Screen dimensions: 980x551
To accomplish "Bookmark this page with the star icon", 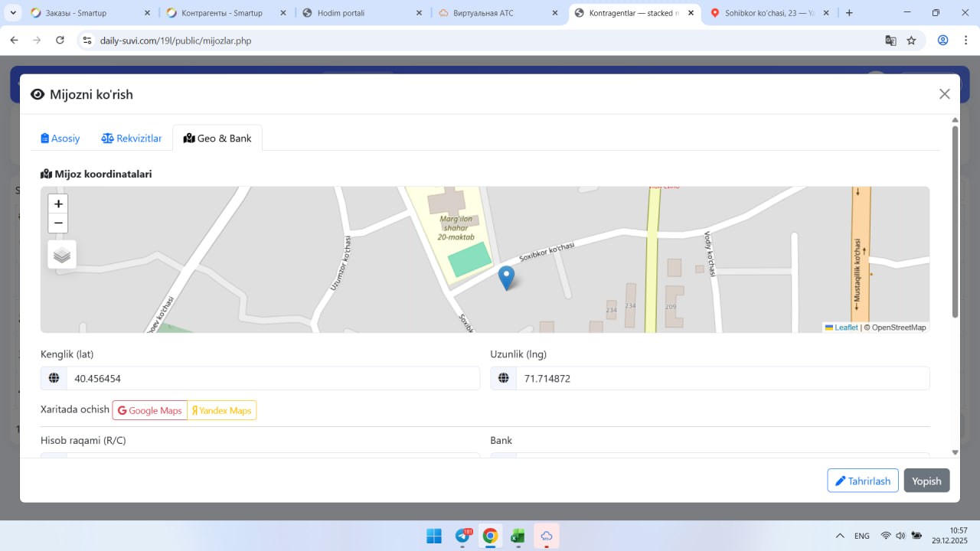I will [x=911, y=41].
